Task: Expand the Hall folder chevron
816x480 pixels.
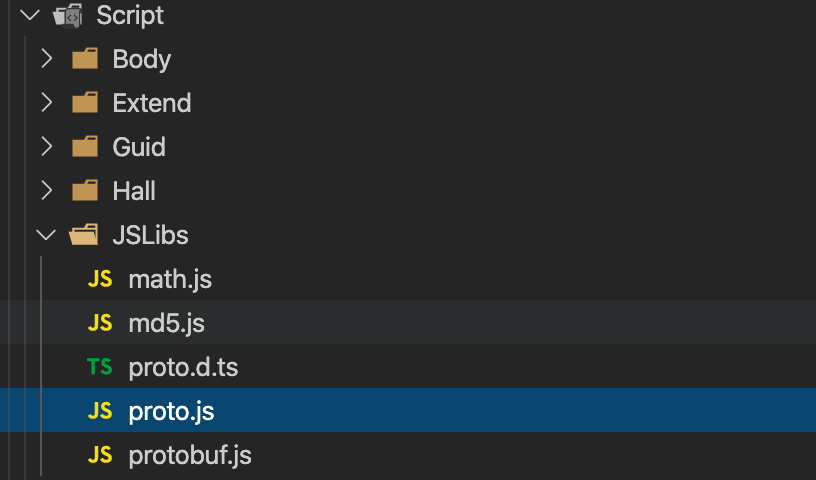Action: [46, 191]
